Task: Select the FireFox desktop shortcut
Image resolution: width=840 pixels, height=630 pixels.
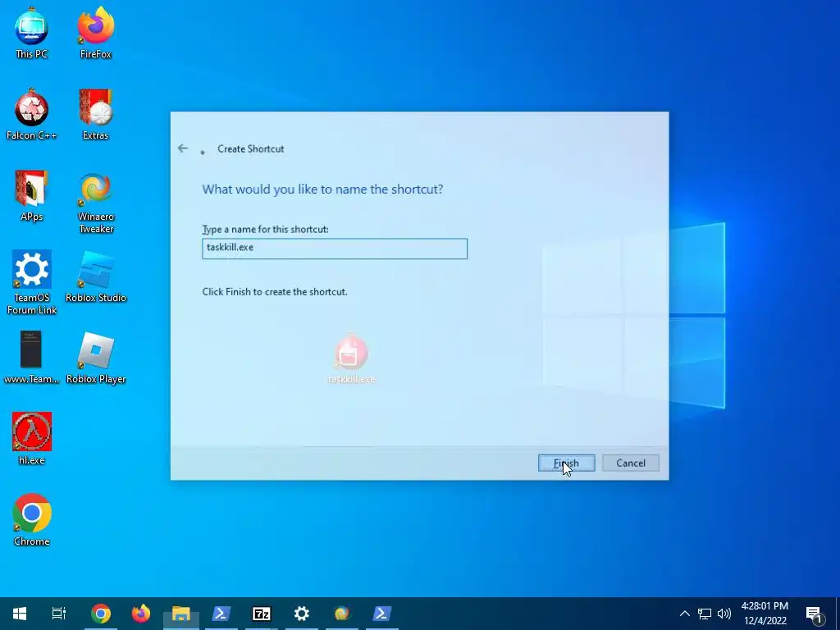Action: (95, 33)
